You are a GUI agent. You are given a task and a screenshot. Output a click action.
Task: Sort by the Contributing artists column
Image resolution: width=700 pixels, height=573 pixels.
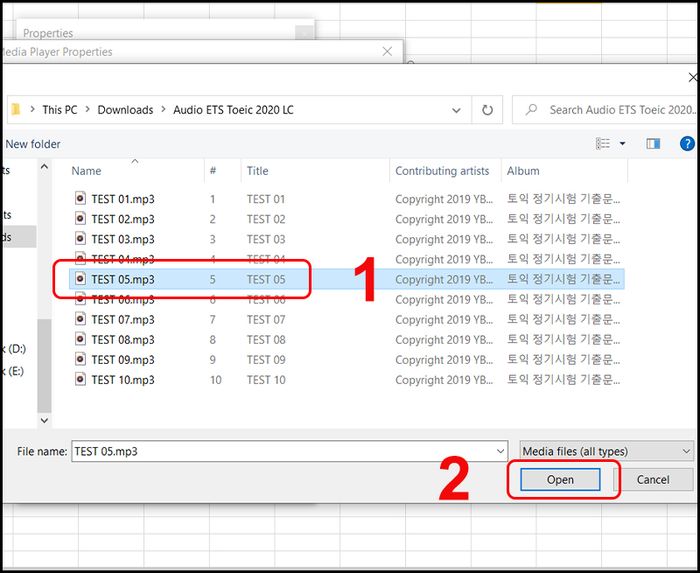click(x=442, y=171)
